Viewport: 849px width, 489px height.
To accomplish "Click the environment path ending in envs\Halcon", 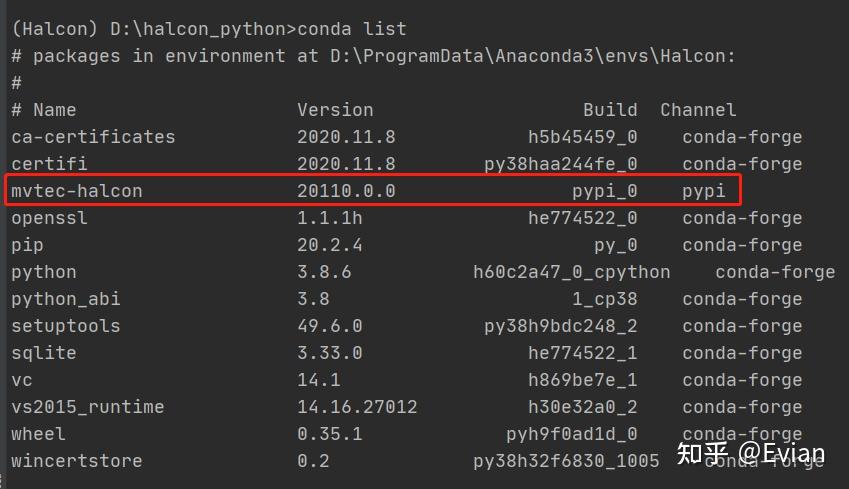I will (532, 56).
